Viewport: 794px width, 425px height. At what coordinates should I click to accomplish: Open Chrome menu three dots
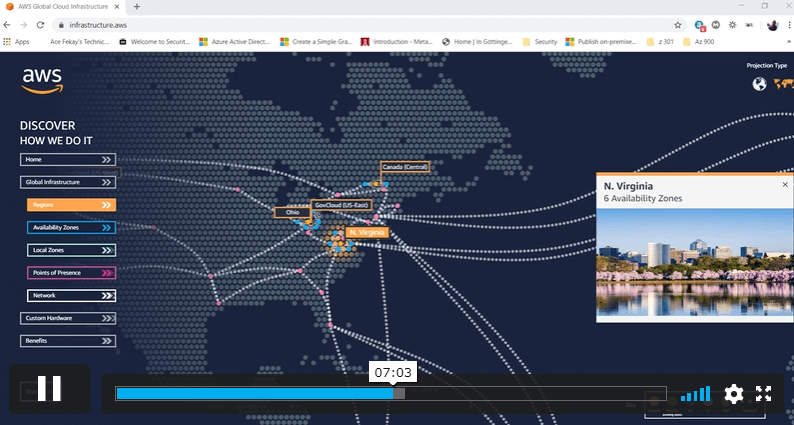(x=789, y=25)
